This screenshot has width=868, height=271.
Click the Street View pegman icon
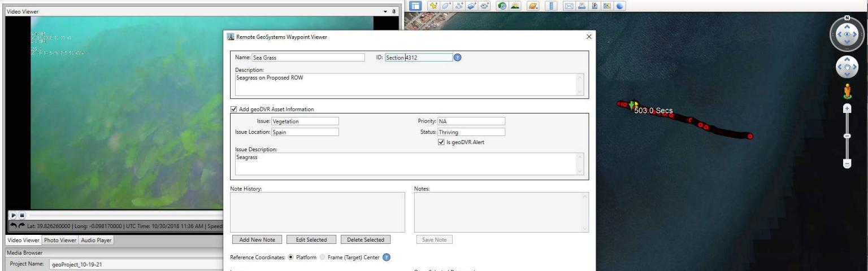(x=847, y=90)
